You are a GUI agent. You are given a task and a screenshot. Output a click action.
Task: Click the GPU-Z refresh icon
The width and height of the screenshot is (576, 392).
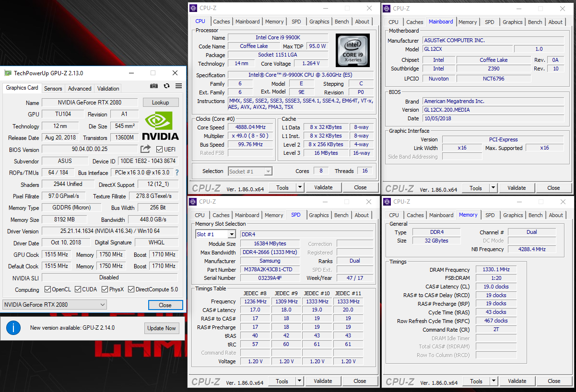click(166, 86)
